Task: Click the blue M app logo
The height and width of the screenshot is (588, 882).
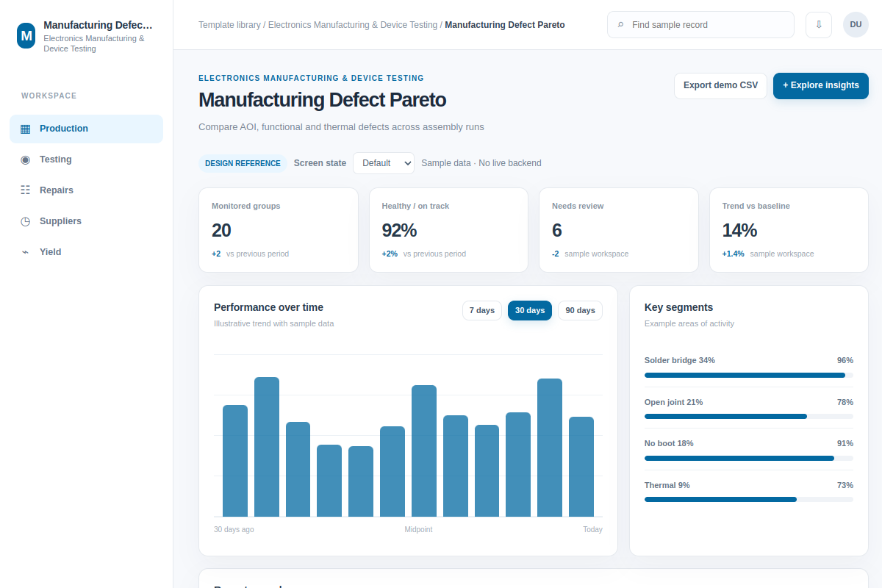Action: pos(26,35)
